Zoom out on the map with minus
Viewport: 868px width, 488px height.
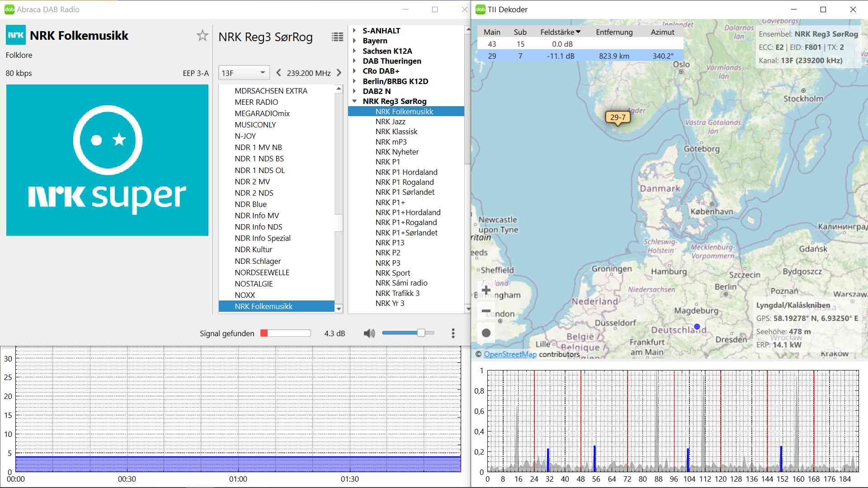(x=486, y=311)
